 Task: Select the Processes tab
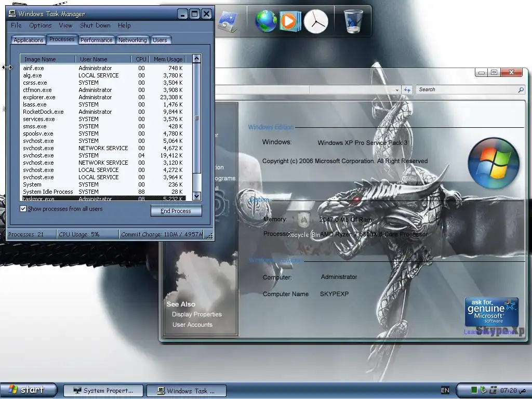coord(62,39)
